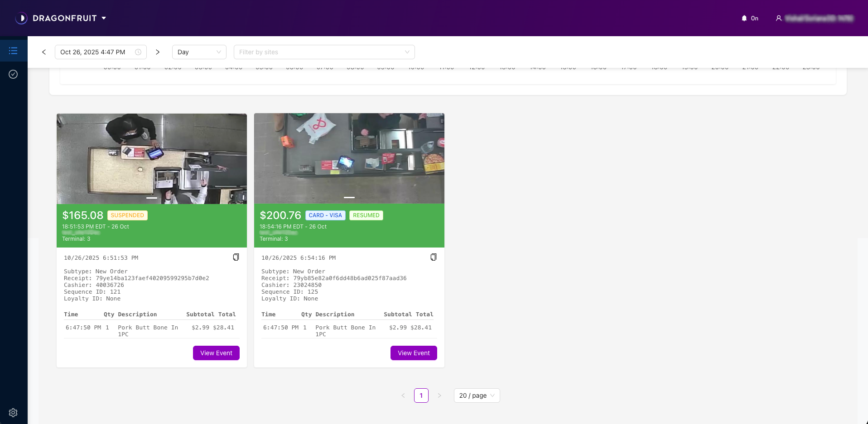The width and height of the screenshot is (868, 424).
Task: Click the Dragonfruit logo icon
Action: [x=21, y=18]
